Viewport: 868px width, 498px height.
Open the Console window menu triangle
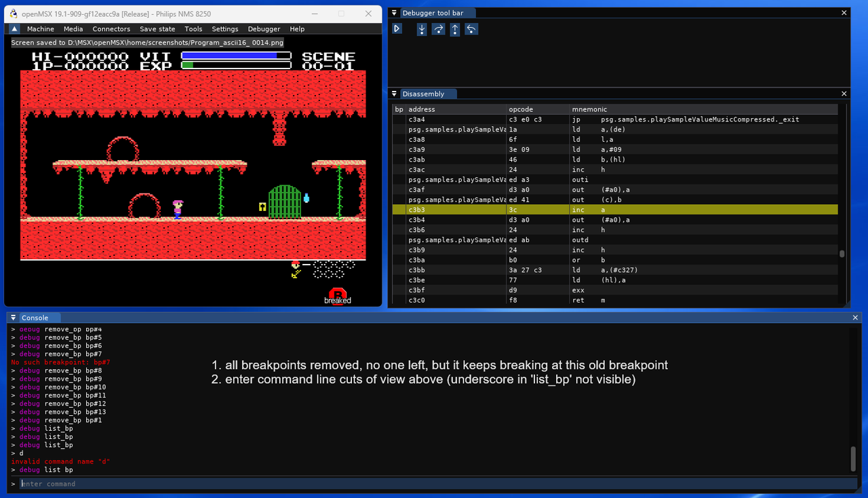13,318
